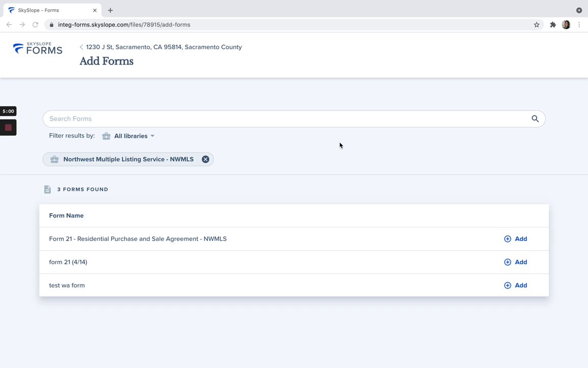This screenshot has width=588, height=368.
Task: Add Form 21 Residential Purchase Agreement
Action: tap(516, 239)
